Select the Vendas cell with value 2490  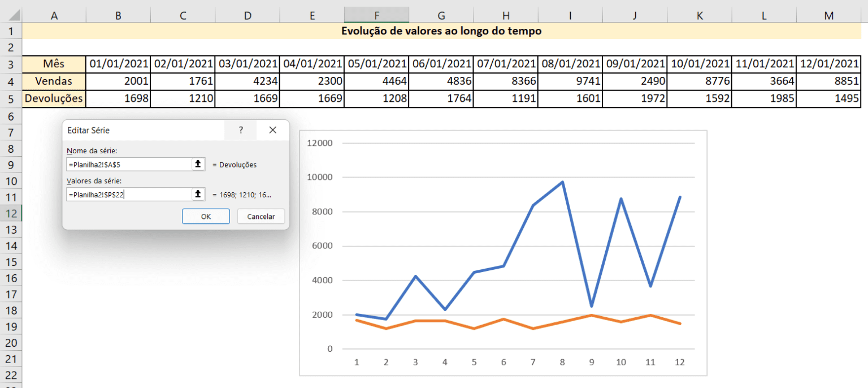click(635, 81)
